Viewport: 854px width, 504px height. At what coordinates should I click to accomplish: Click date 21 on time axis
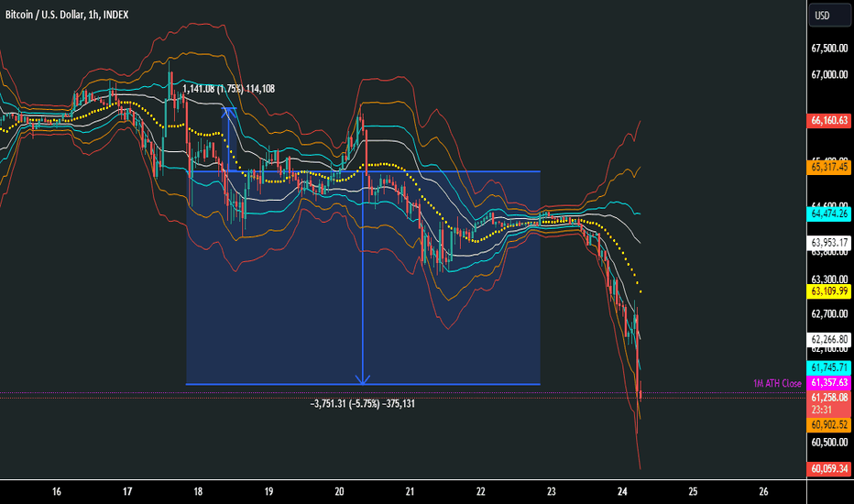click(x=411, y=491)
